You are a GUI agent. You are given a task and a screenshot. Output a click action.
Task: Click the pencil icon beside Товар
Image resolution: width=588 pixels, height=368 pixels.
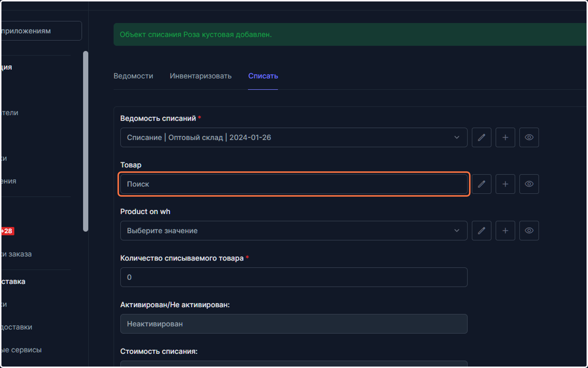pyautogui.click(x=481, y=184)
